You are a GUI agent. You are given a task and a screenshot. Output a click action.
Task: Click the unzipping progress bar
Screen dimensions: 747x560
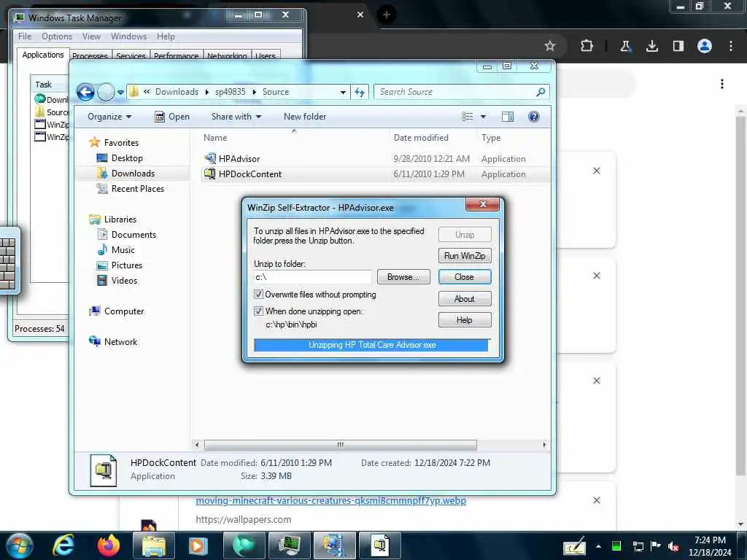372,345
